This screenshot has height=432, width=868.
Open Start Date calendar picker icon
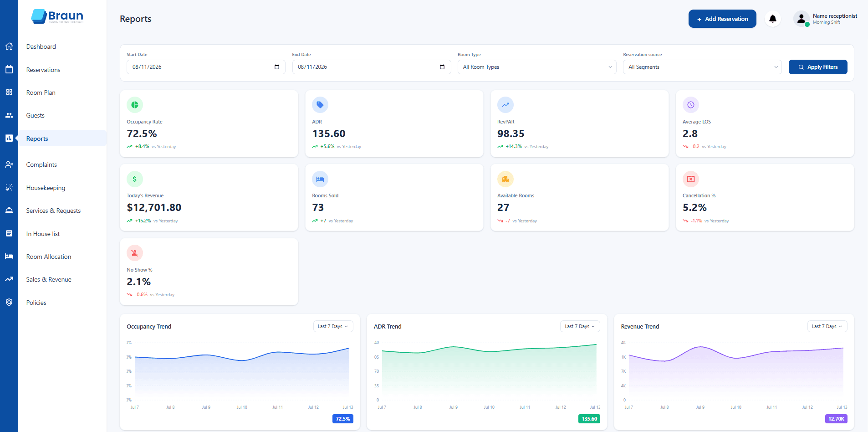click(277, 67)
